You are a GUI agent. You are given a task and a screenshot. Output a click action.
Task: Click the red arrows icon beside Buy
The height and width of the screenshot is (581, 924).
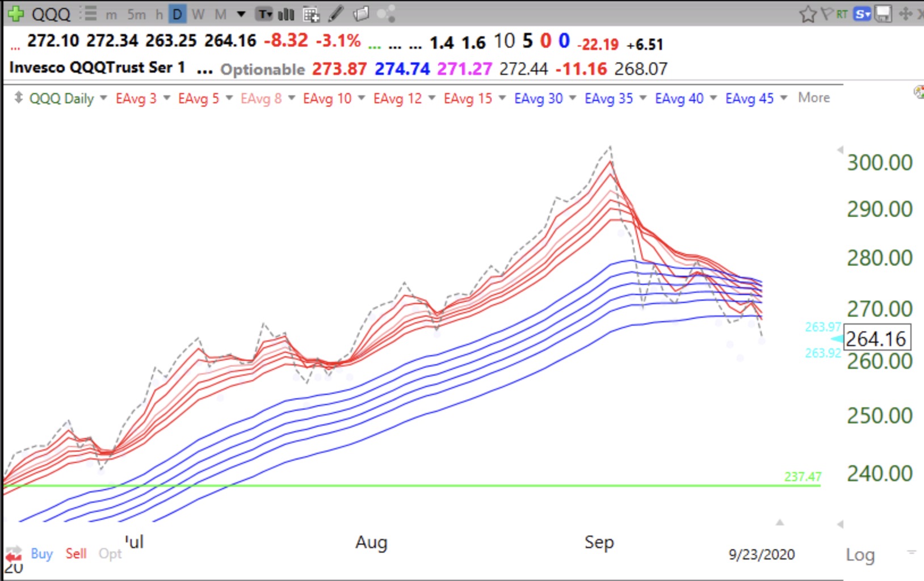tap(14, 554)
